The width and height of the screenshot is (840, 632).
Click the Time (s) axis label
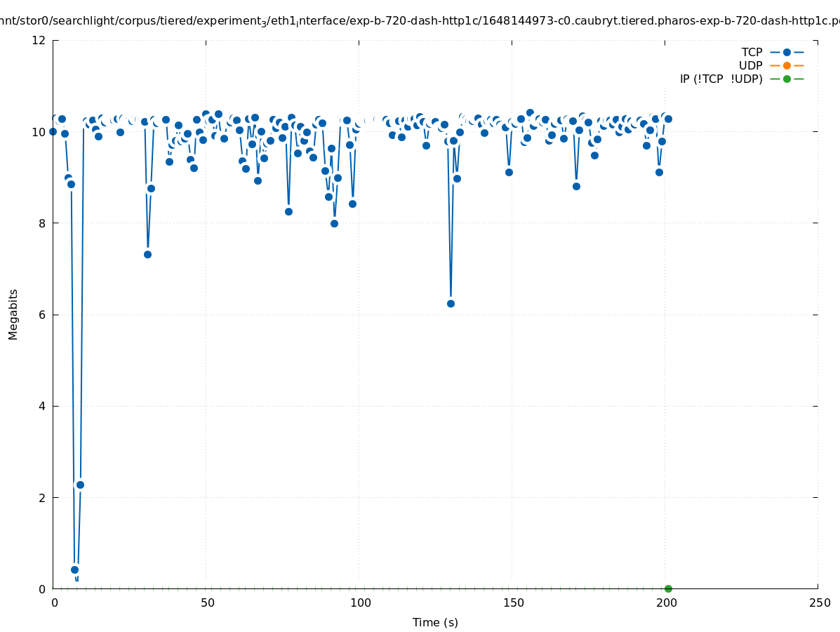(x=435, y=622)
